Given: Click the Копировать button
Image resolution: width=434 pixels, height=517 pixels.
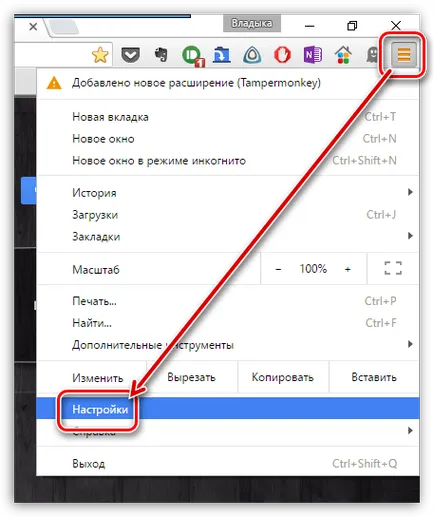Looking at the screenshot, I should tap(283, 377).
